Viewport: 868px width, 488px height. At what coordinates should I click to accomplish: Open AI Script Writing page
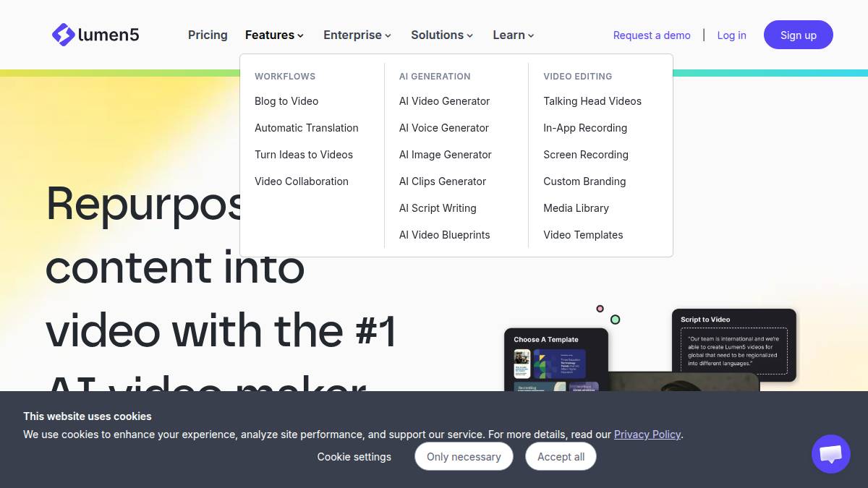[438, 208]
